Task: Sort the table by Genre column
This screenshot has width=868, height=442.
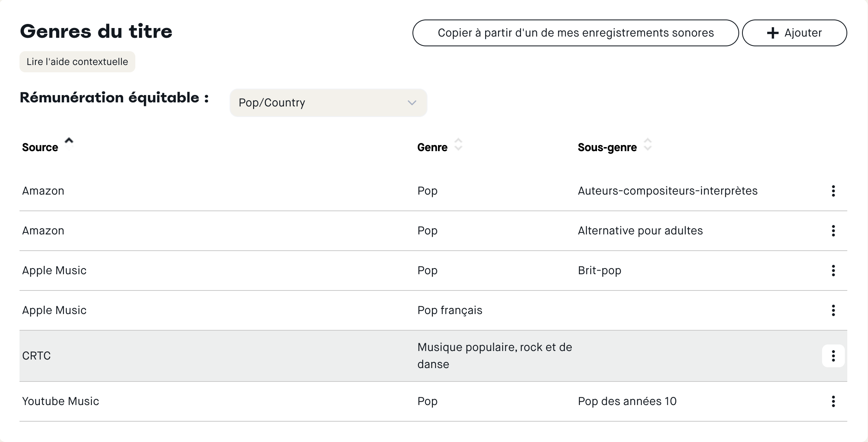Action: coord(458,145)
